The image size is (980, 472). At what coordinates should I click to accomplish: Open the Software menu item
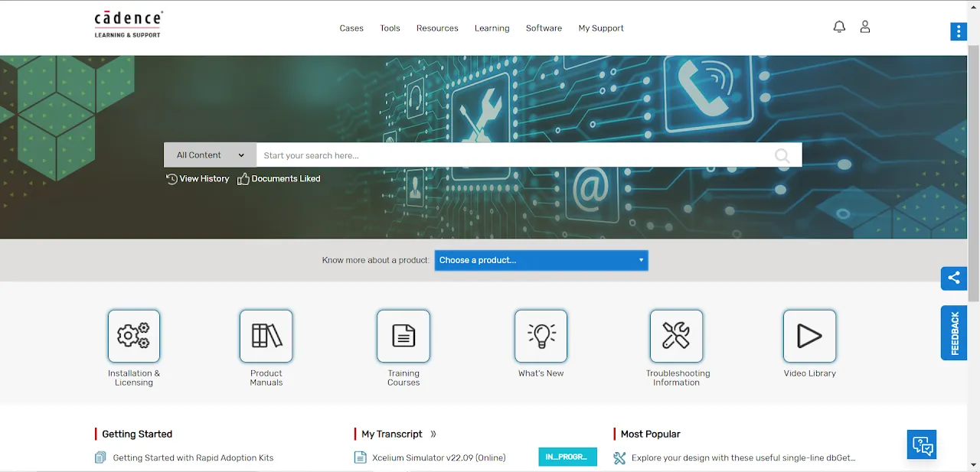pyautogui.click(x=544, y=28)
